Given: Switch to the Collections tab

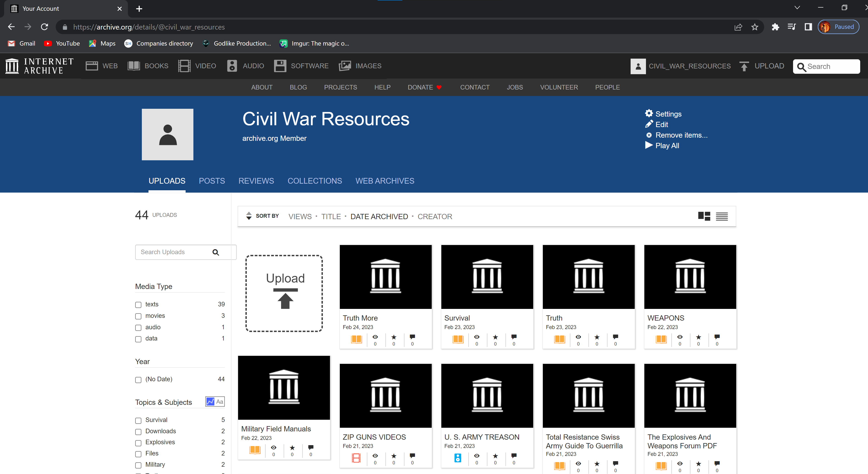Looking at the screenshot, I should coord(315,181).
